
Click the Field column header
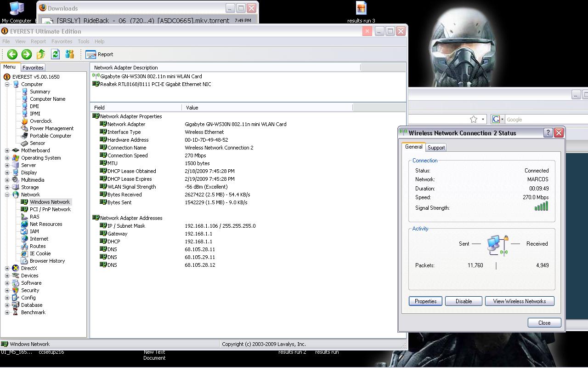[x=136, y=107]
